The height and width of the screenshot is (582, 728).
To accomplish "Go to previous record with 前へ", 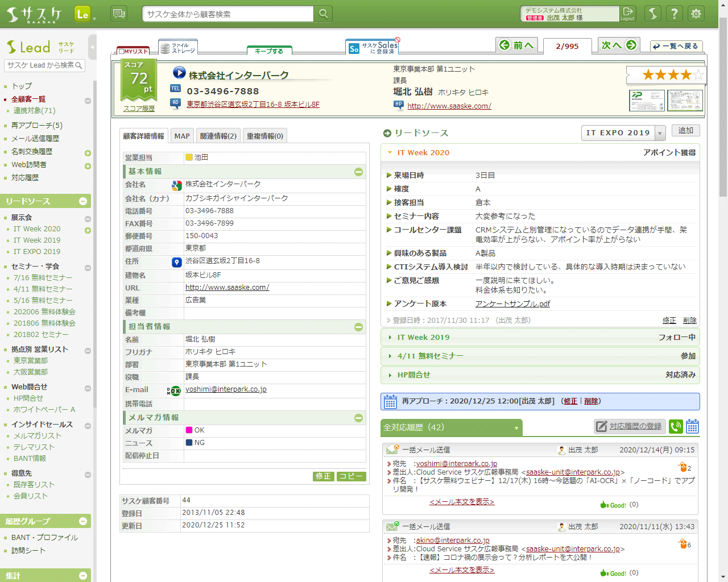I will pos(517,45).
